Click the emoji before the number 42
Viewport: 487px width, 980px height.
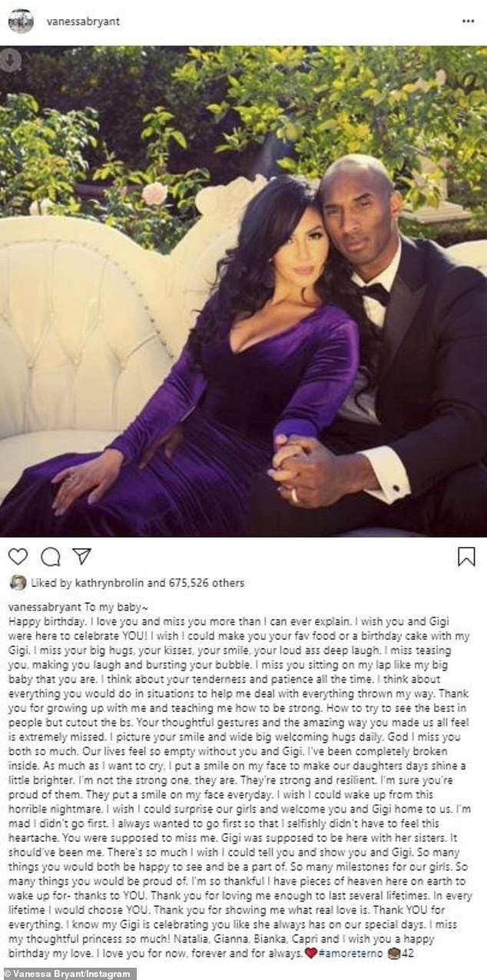[x=394, y=953]
